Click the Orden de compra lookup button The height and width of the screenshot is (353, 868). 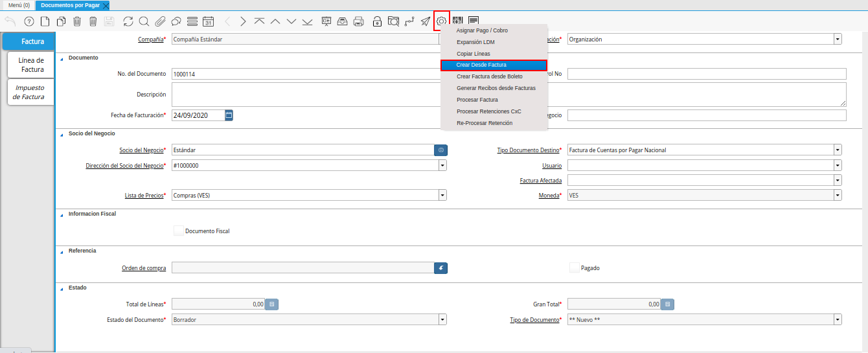pyautogui.click(x=440, y=268)
